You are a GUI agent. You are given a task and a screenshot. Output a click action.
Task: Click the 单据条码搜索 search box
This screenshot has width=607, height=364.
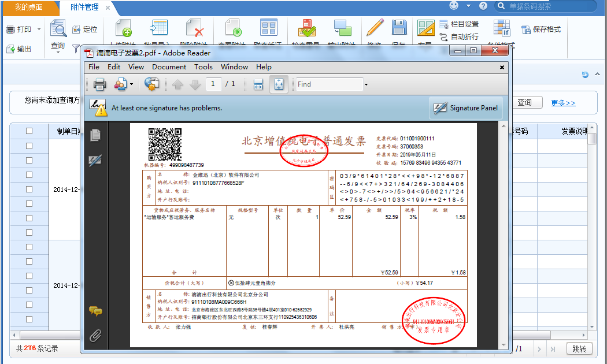(546, 6)
